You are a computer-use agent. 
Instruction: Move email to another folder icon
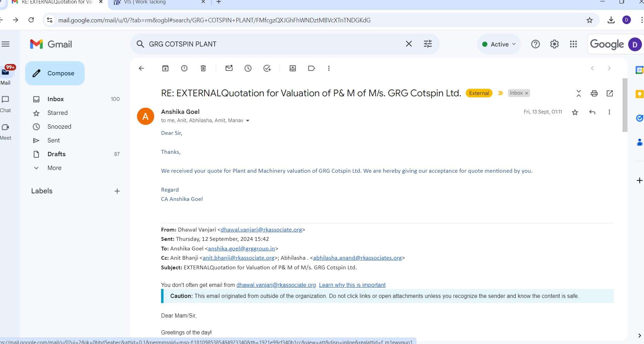293,68
